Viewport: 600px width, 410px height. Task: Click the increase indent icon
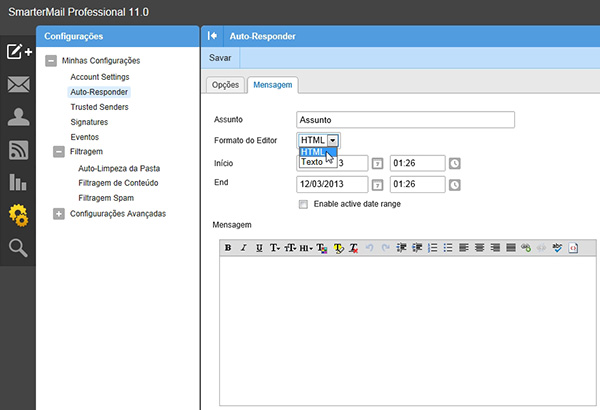coord(401,248)
